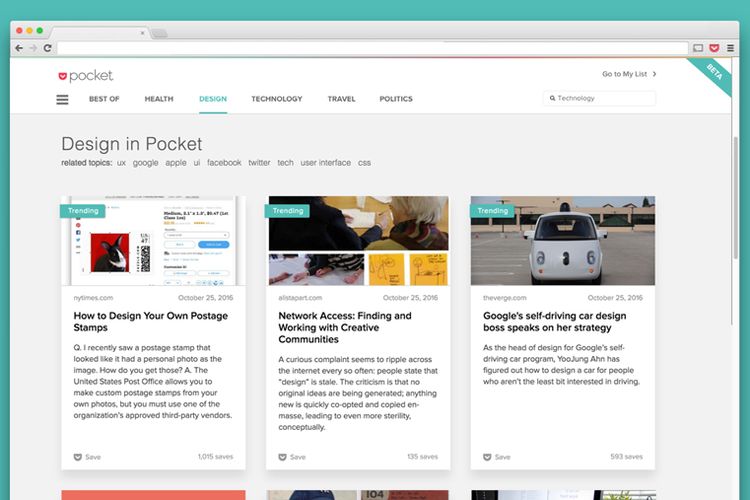Reload the page with the refresh icon
The image size is (750, 500).
(x=47, y=48)
